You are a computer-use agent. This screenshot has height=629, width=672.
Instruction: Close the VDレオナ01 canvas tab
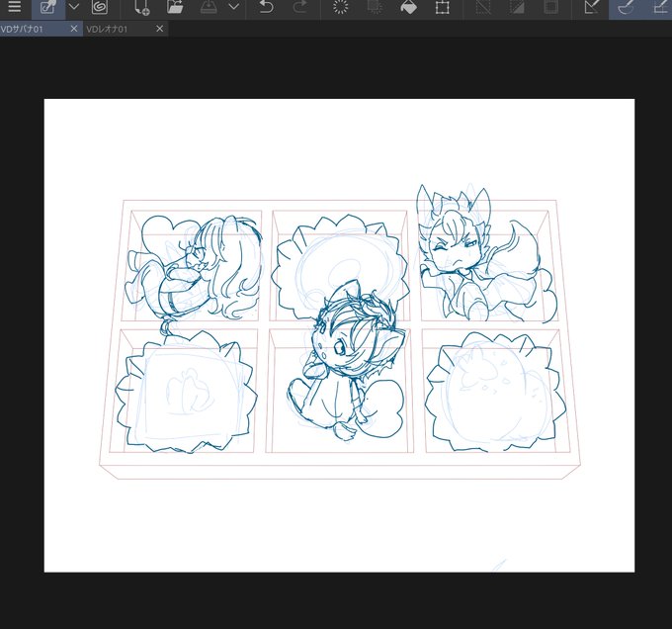tap(159, 29)
